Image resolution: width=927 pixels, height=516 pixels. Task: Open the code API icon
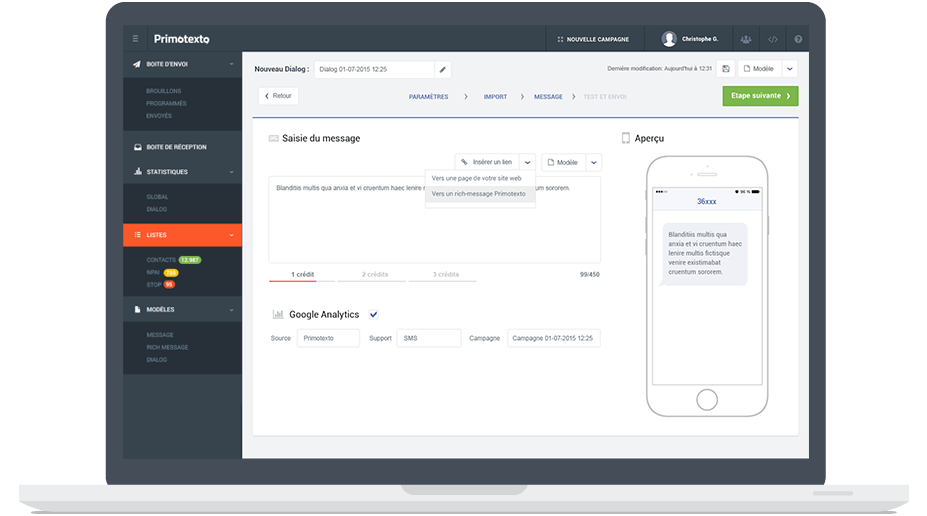pyautogui.click(x=773, y=39)
